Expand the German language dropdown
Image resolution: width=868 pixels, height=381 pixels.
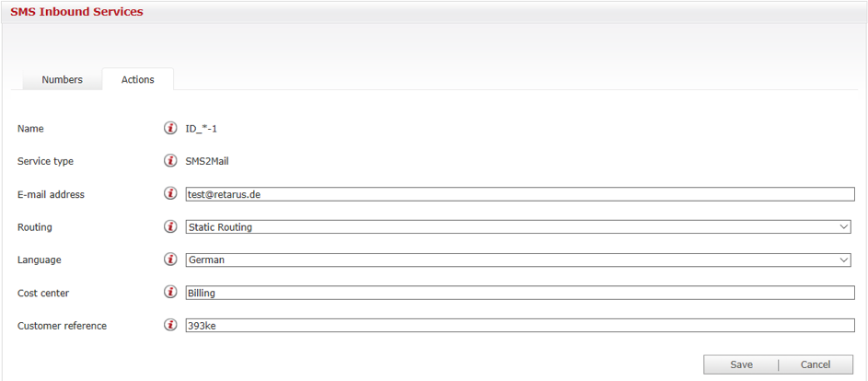(x=515, y=260)
